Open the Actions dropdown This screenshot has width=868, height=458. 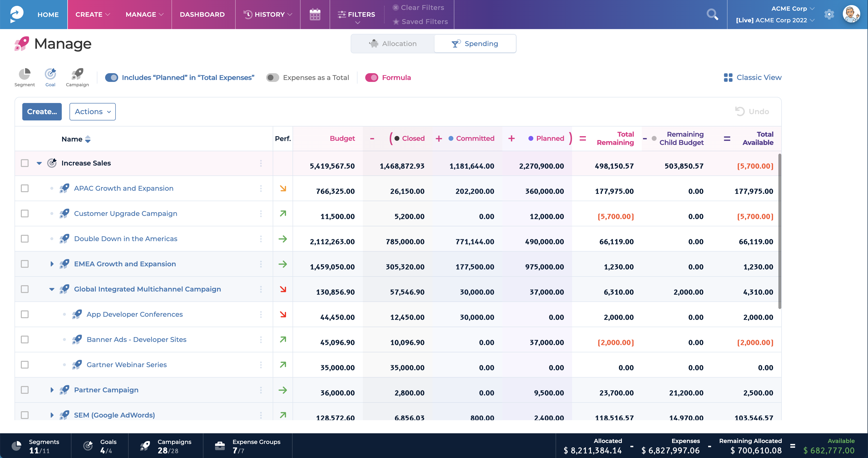[x=92, y=112]
